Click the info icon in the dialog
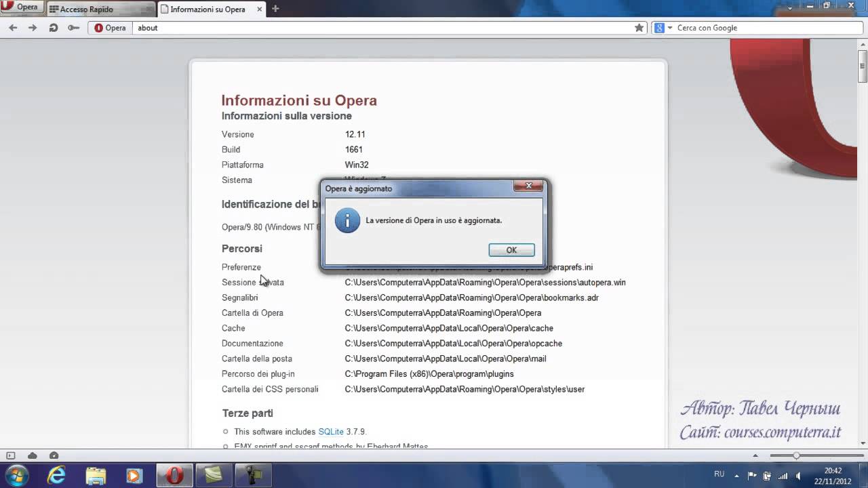 [x=347, y=221]
